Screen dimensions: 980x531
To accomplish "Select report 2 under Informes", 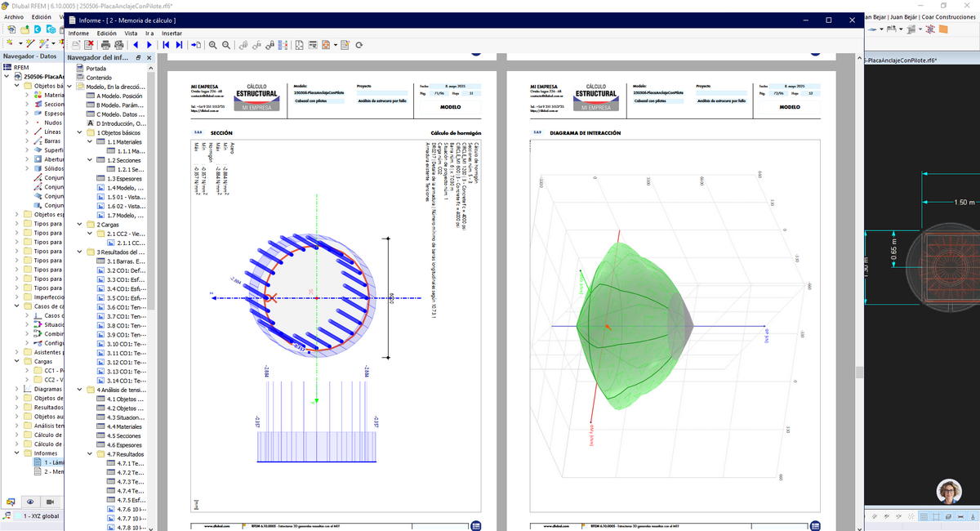I will coord(52,471).
